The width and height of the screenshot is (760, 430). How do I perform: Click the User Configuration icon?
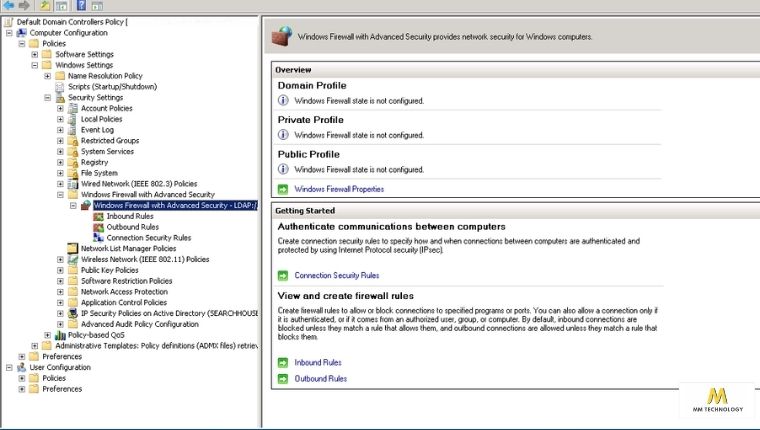pyautogui.click(x=21, y=367)
